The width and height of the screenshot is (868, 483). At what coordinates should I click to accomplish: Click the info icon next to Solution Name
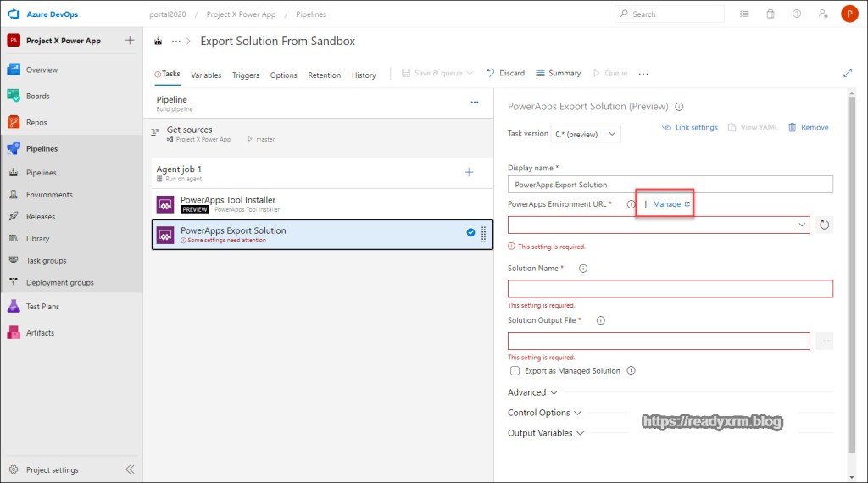click(582, 269)
